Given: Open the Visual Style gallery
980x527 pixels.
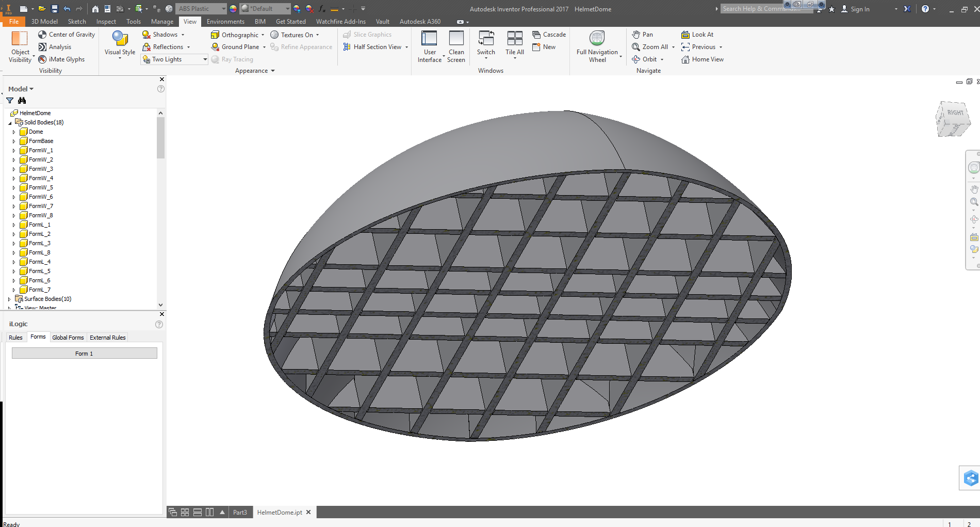Looking at the screenshot, I should pos(120,44).
